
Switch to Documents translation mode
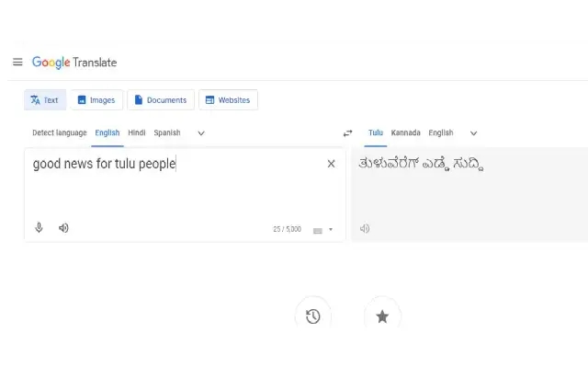click(161, 100)
